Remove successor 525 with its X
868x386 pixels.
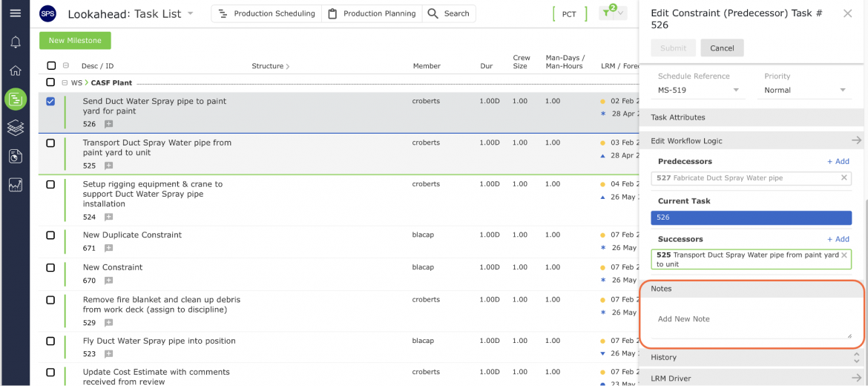pyautogui.click(x=844, y=255)
